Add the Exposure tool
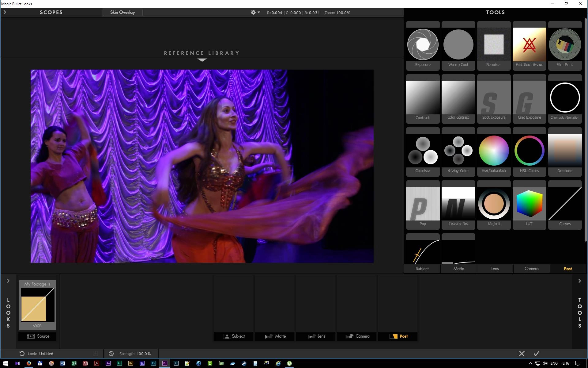The width and height of the screenshot is (588, 368). pos(423,46)
